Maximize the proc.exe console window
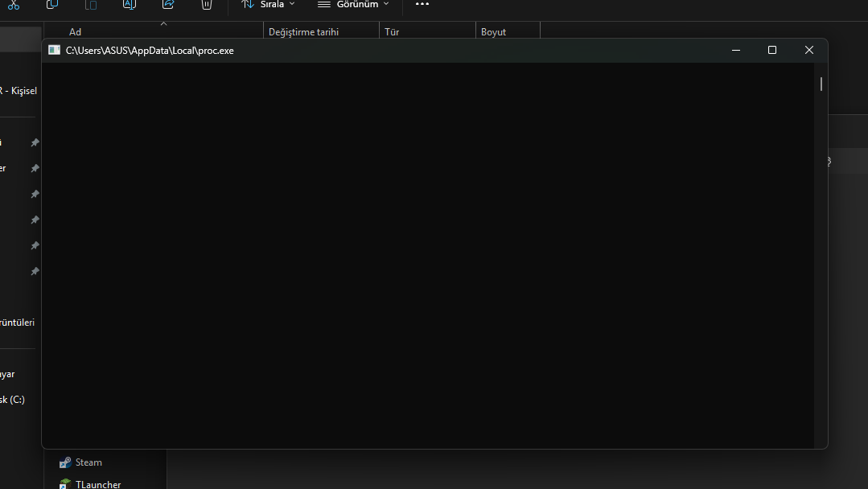Screen dimensions: 868x489 pyautogui.click(x=772, y=51)
